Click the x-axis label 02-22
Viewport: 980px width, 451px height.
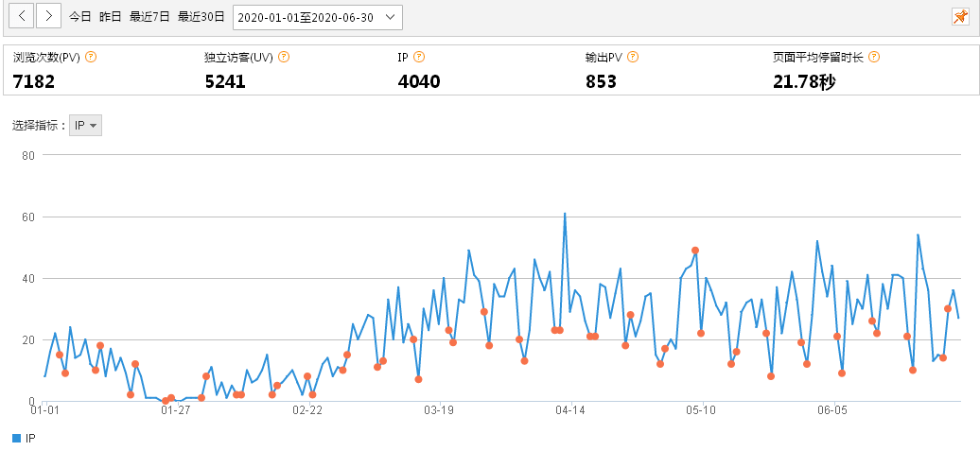(307, 410)
